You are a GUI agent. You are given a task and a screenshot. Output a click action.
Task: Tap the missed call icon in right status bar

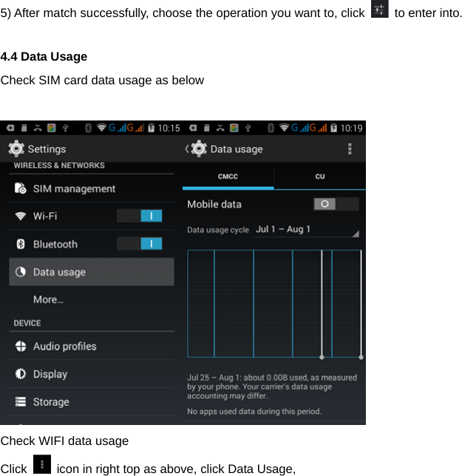[220, 128]
